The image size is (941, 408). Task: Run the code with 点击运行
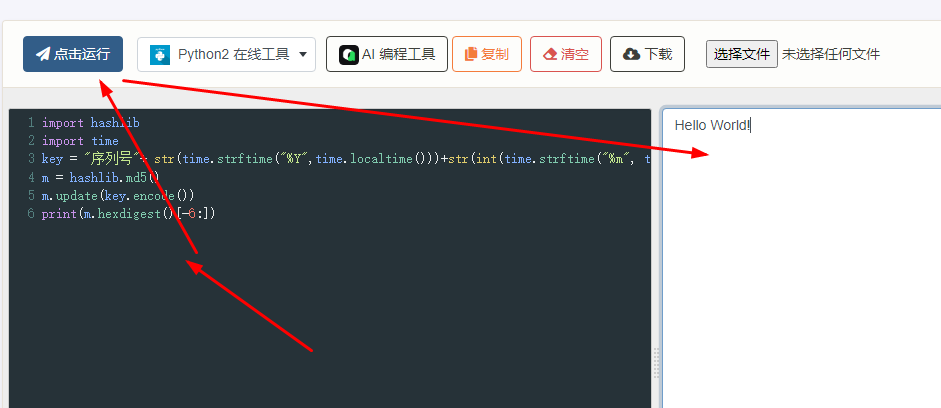tap(73, 54)
